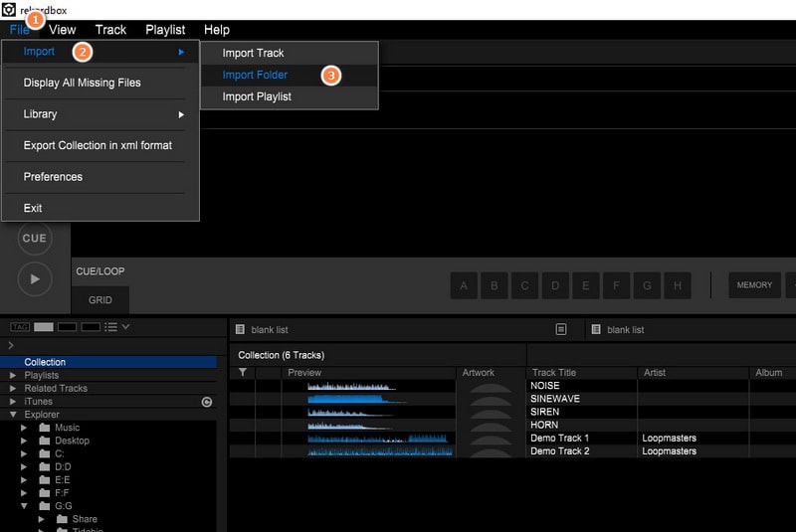Choose Exit from File menu
The image size is (796, 532).
tap(100, 209)
